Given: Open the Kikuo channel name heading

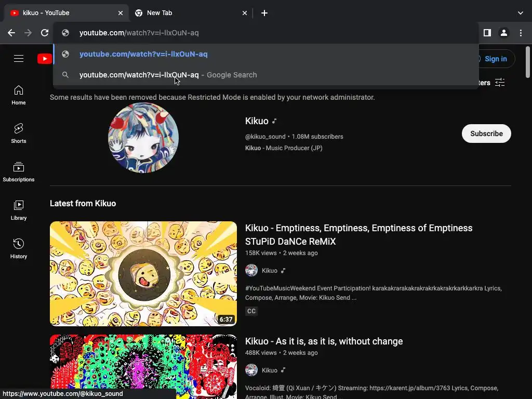Looking at the screenshot, I should pyautogui.click(x=257, y=121).
